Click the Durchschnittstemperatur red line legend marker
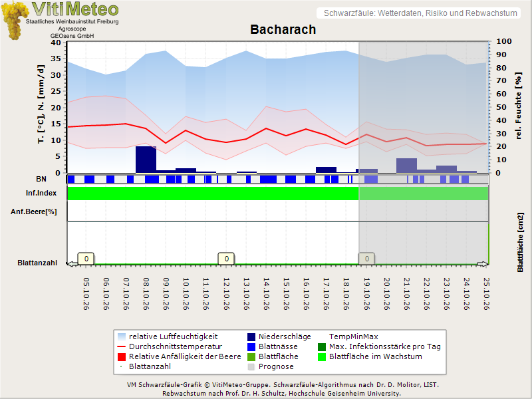The height and width of the screenshot is (399, 532). point(122,346)
